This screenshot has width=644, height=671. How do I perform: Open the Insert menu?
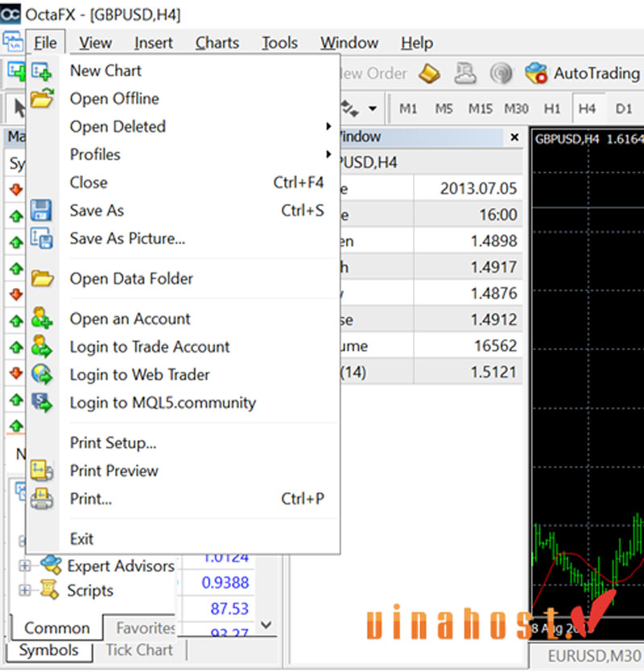[154, 43]
